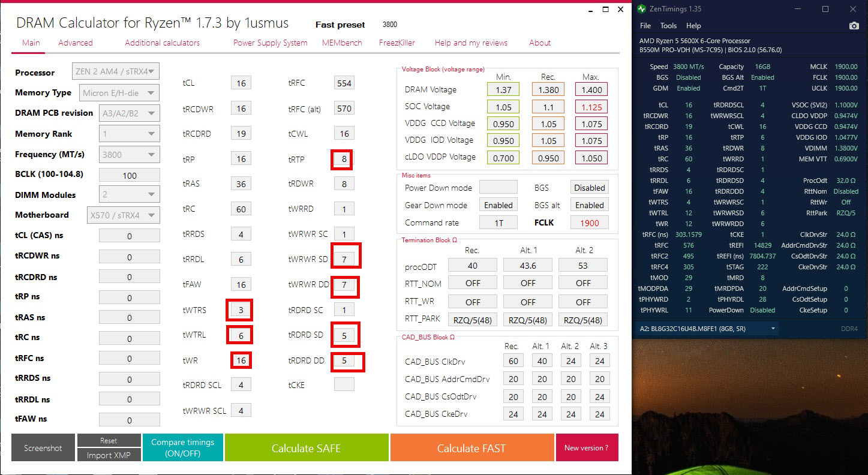
Task: Go to Additional calculators tab
Action: tap(163, 43)
